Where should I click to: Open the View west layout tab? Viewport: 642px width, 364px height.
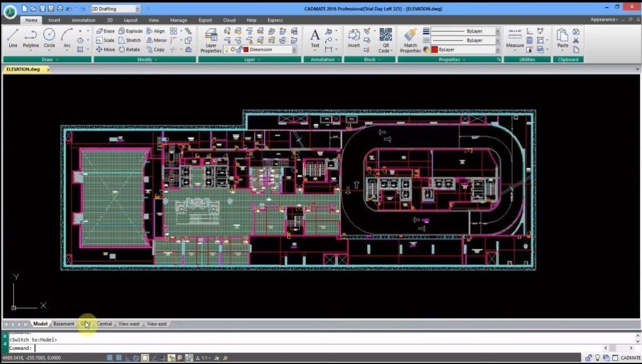129,324
